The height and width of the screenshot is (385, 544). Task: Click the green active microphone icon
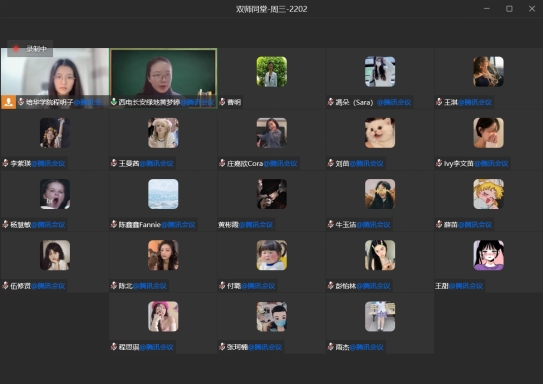(114, 102)
